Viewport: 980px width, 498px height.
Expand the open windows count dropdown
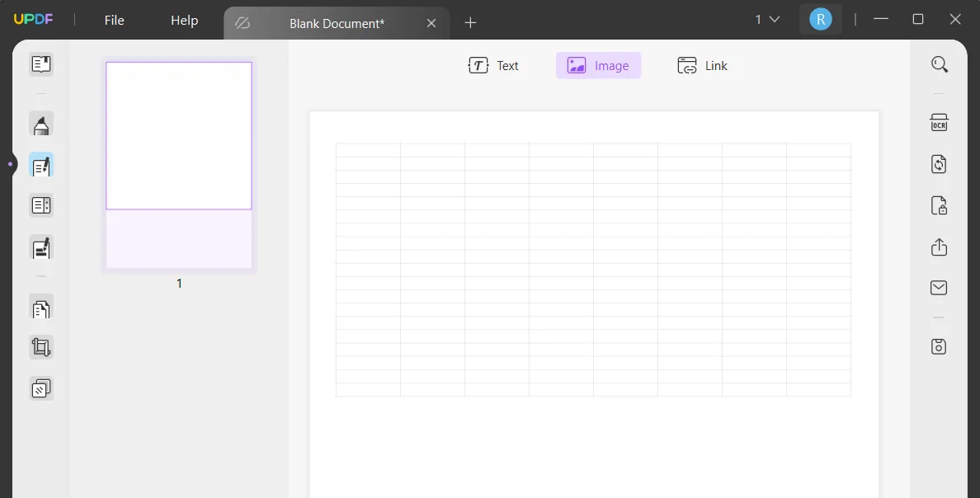(x=767, y=19)
